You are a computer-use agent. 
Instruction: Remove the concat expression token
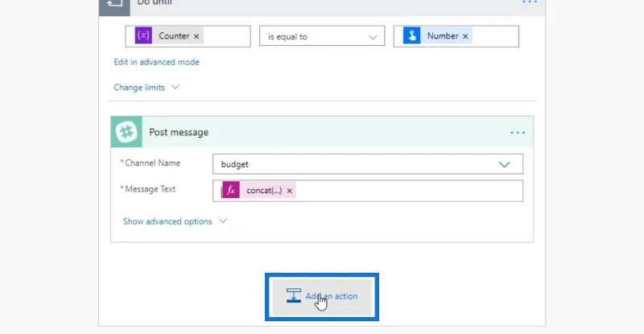(x=290, y=191)
